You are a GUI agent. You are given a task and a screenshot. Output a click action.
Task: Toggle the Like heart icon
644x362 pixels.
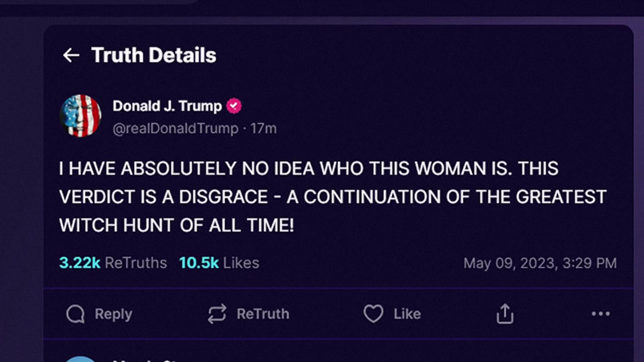pos(373,314)
